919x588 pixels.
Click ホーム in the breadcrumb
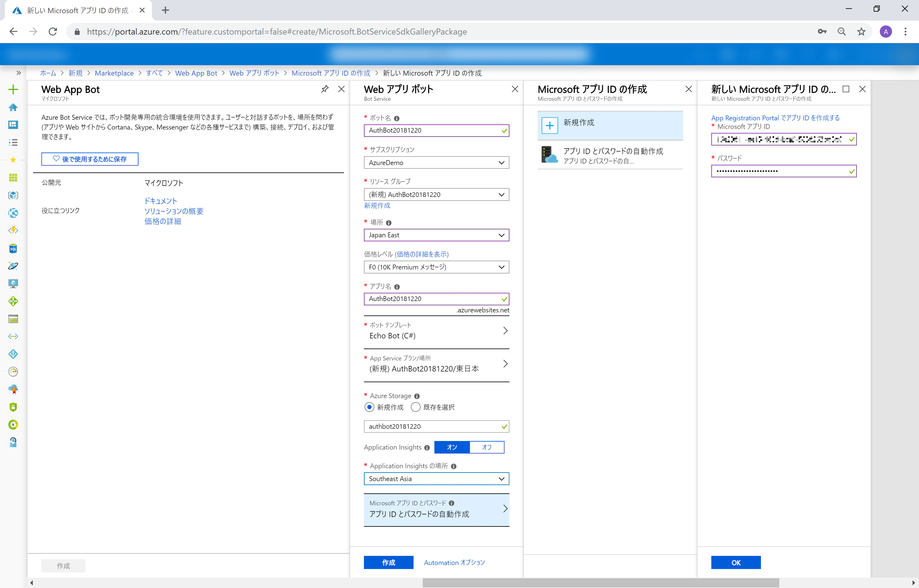(48, 73)
